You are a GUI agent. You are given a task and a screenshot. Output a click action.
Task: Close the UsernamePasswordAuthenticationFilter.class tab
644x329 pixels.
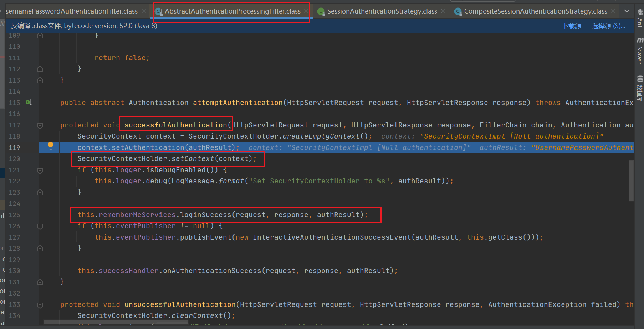tap(144, 11)
